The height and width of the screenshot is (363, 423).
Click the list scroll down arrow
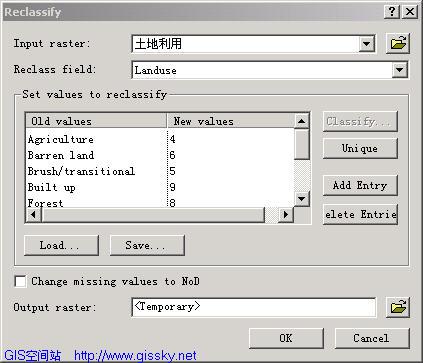click(302, 199)
